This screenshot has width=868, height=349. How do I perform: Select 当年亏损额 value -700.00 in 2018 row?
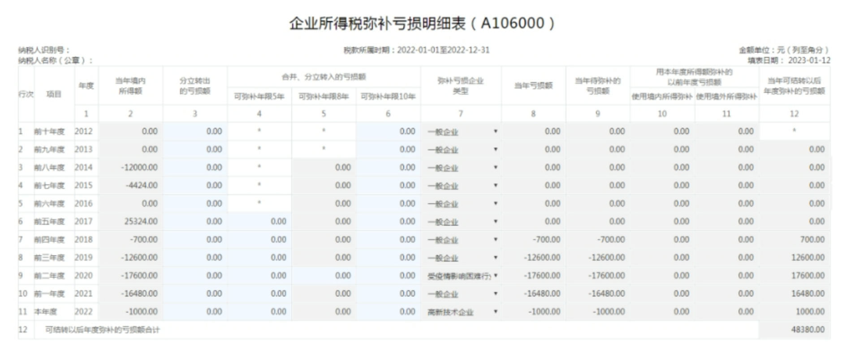click(533, 240)
